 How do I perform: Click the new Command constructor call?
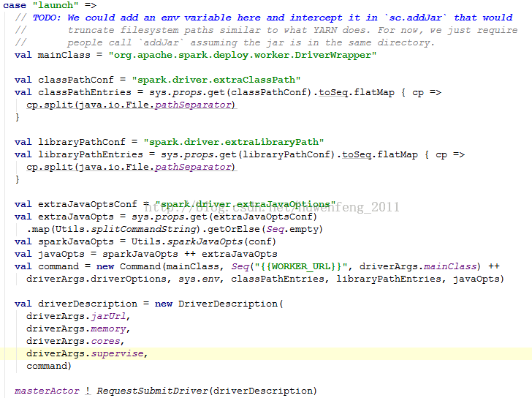(128, 266)
